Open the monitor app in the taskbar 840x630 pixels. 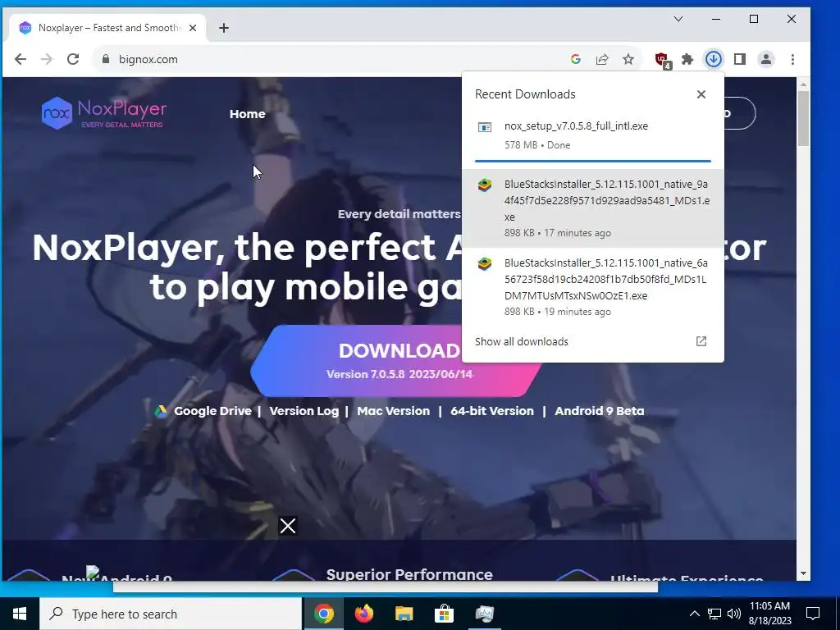pos(484,614)
